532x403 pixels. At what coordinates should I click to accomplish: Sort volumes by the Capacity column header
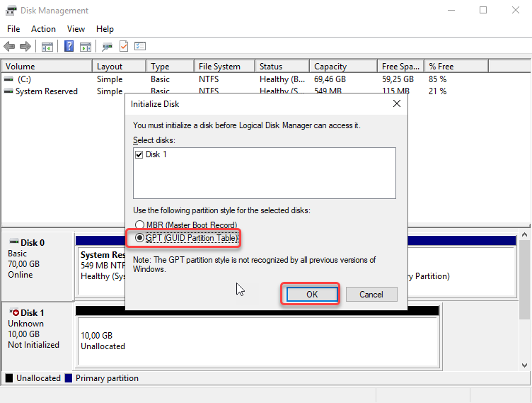coord(330,67)
